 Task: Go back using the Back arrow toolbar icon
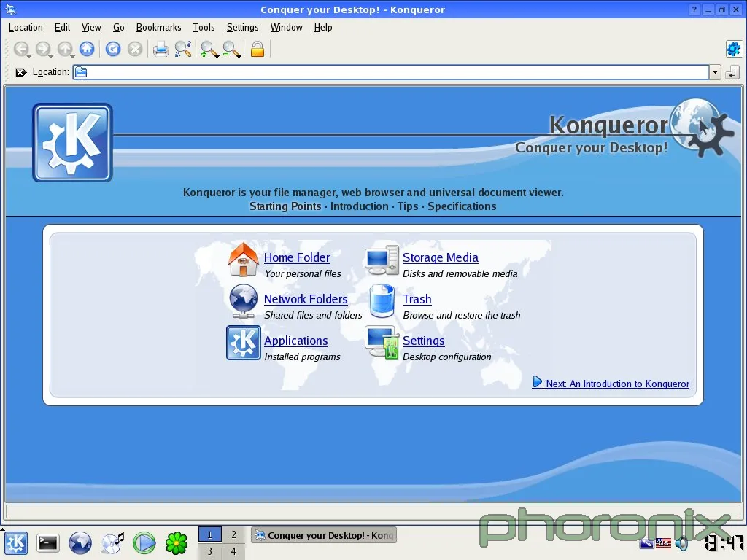click(x=21, y=49)
